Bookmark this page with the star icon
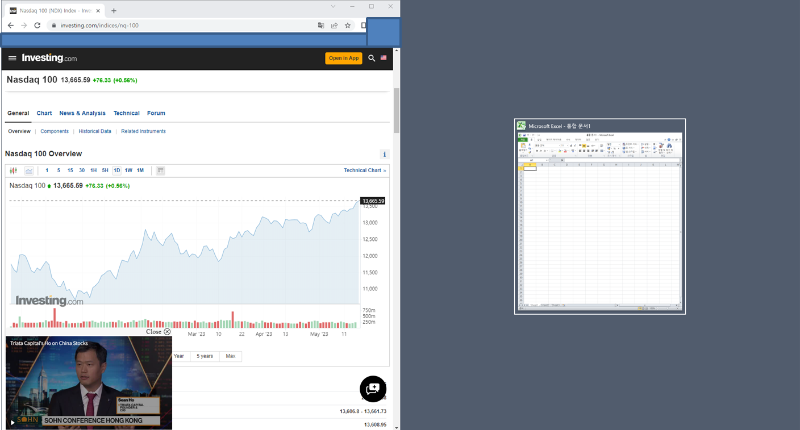 (347, 25)
